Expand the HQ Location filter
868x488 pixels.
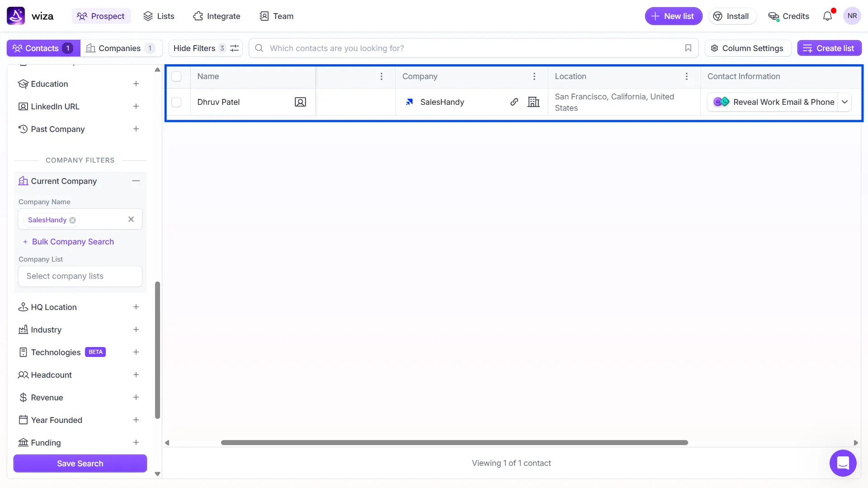point(136,307)
